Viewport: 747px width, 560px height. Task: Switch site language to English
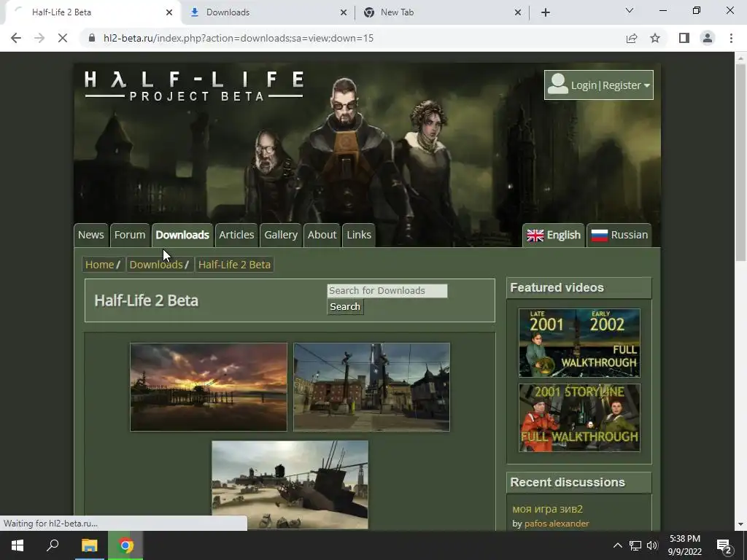[x=554, y=235]
